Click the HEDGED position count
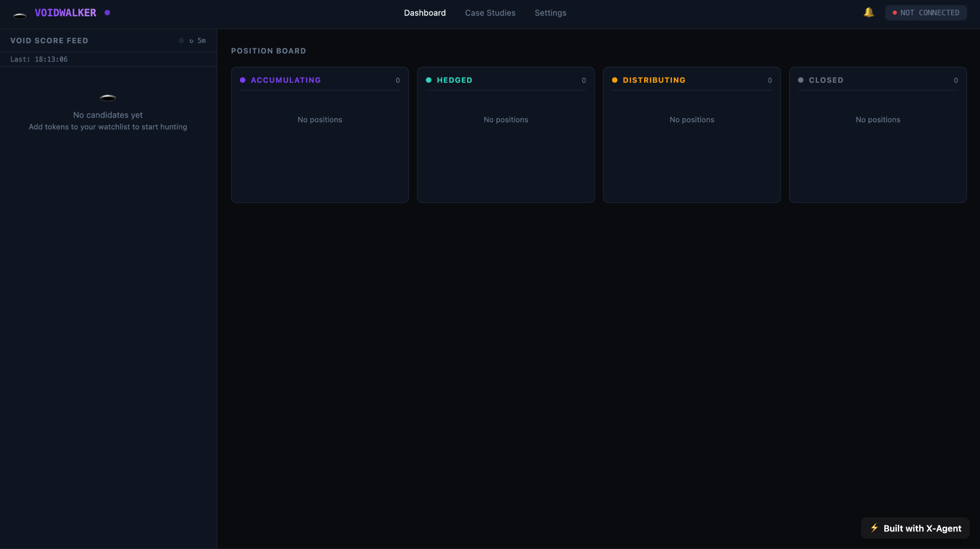 (x=584, y=80)
